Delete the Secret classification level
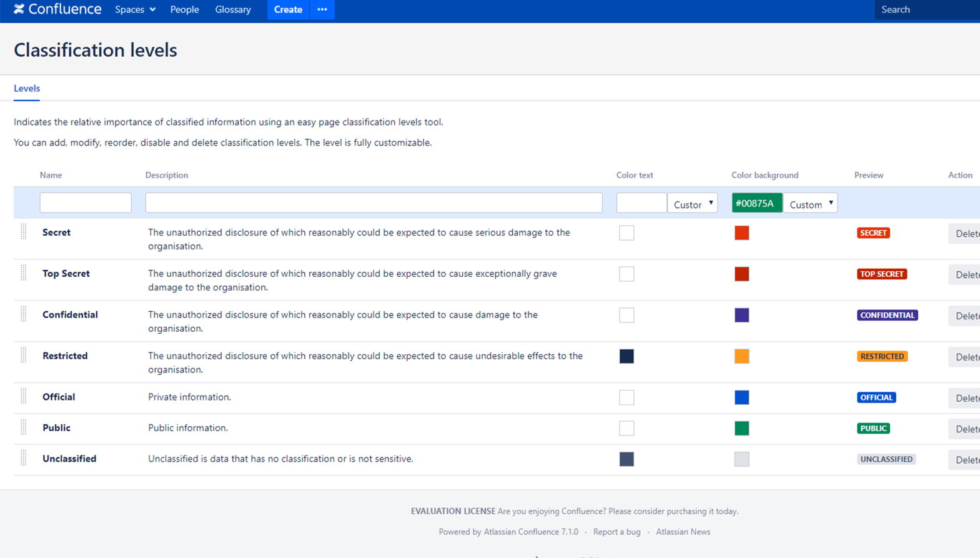The image size is (980, 558). pos(966,234)
